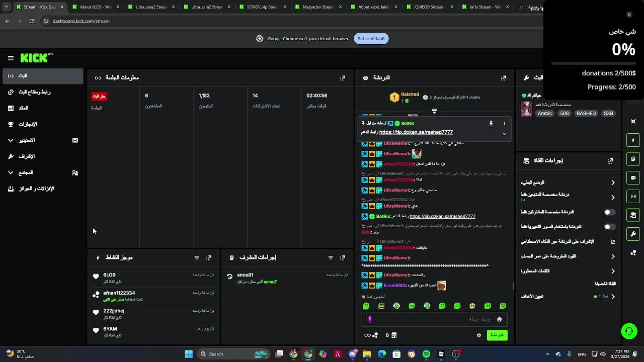Open the focus frame icon in right sidebar

coord(633,121)
